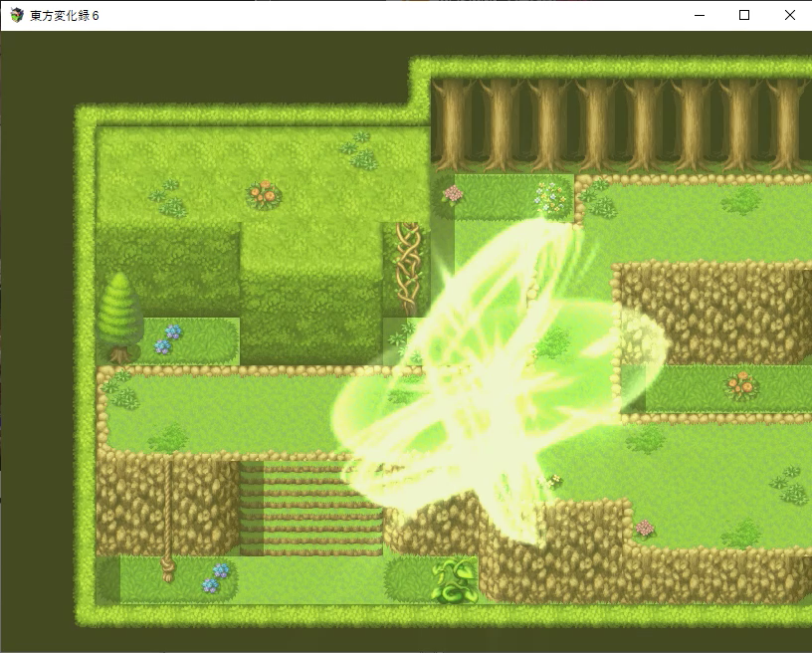The width and height of the screenshot is (812, 653).
Task: Close the 東方変化録 6 game window
Action: [789, 16]
